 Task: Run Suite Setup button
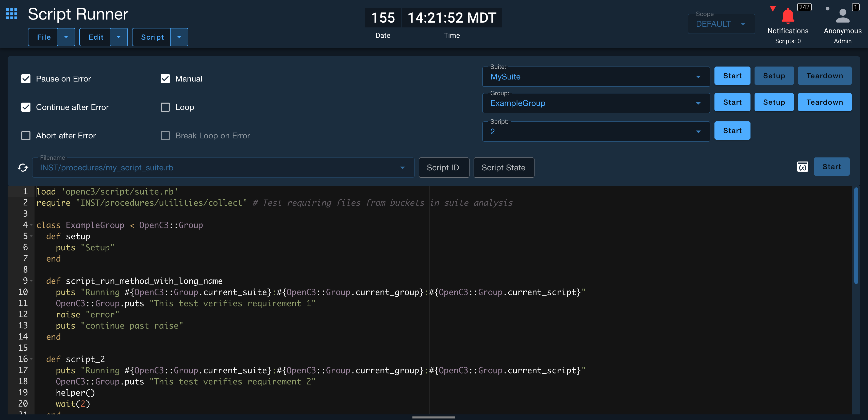tap(774, 76)
